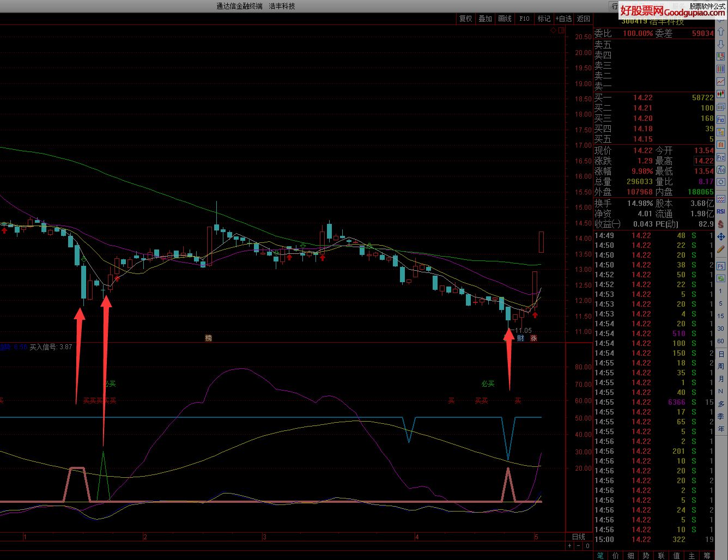Select the pencil drawing tool icon
The height and width of the screenshot is (560, 728).
[721, 249]
